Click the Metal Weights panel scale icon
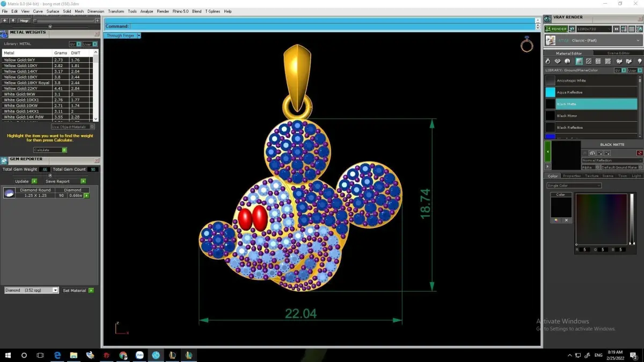This screenshot has height=362, width=644. click(x=4, y=34)
